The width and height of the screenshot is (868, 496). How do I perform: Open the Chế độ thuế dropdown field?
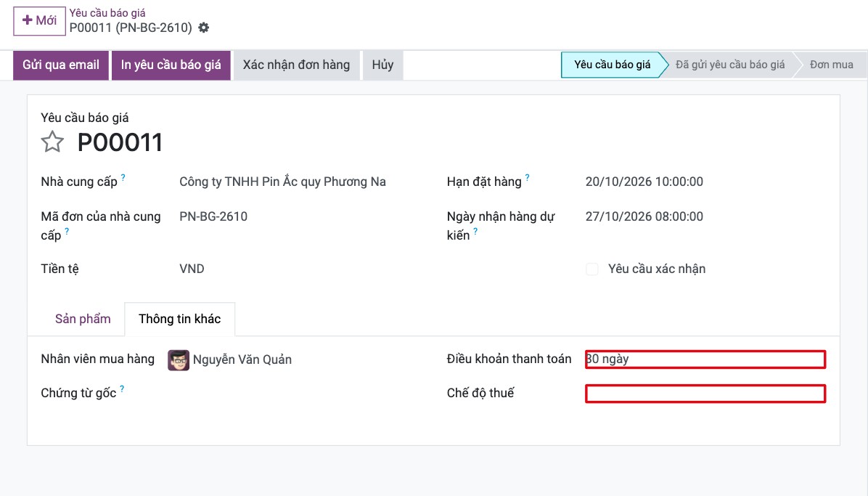[705, 394]
